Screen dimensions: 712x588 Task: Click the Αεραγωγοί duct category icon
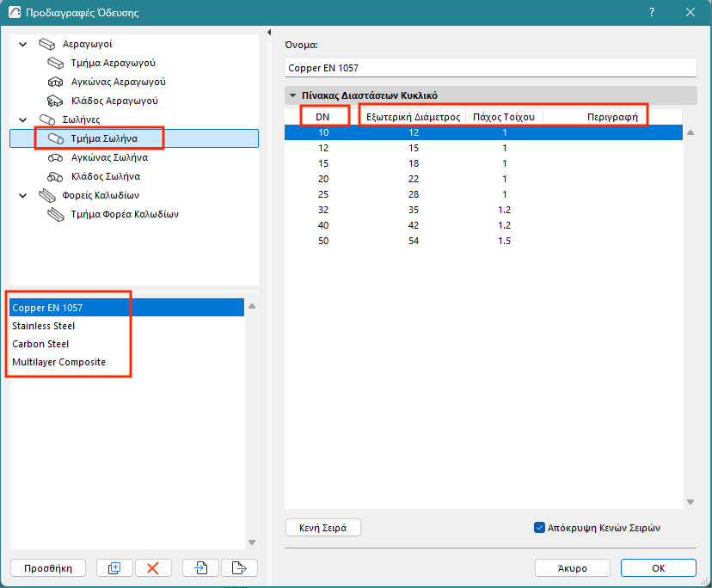[46, 44]
